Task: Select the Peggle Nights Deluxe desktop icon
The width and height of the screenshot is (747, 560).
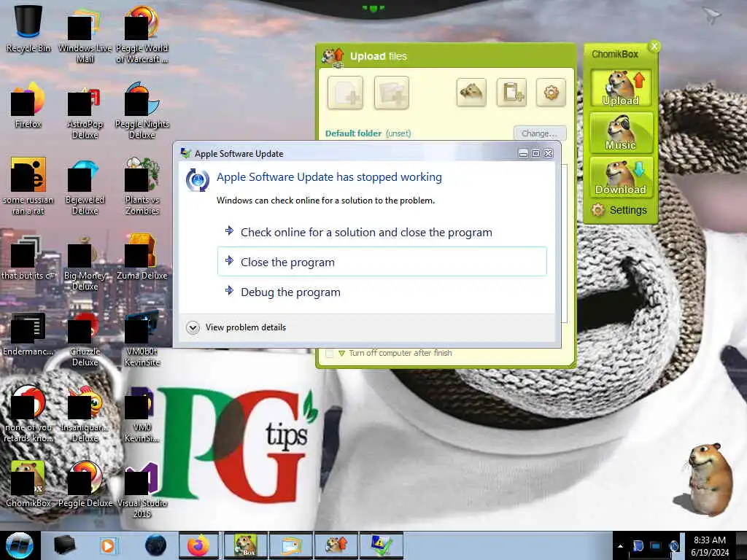Action: coord(142,111)
